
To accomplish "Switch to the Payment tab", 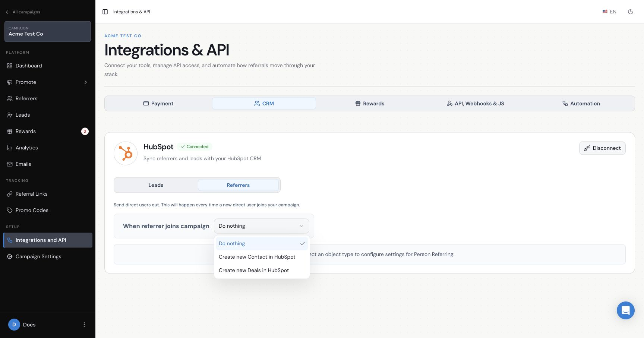I will click(158, 104).
